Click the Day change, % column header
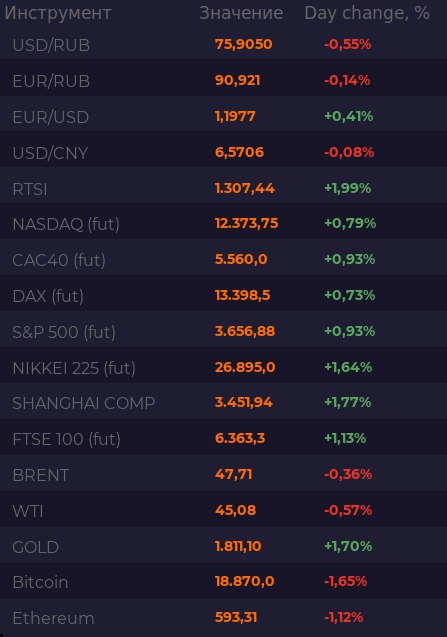447x637 pixels. tap(367, 13)
